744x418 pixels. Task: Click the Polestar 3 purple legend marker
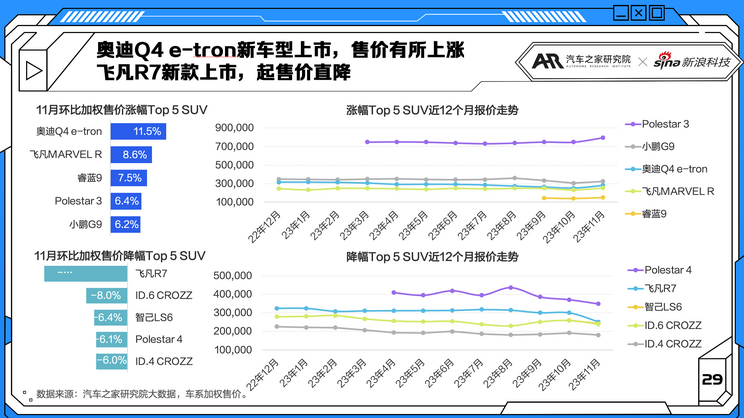pyautogui.click(x=632, y=124)
